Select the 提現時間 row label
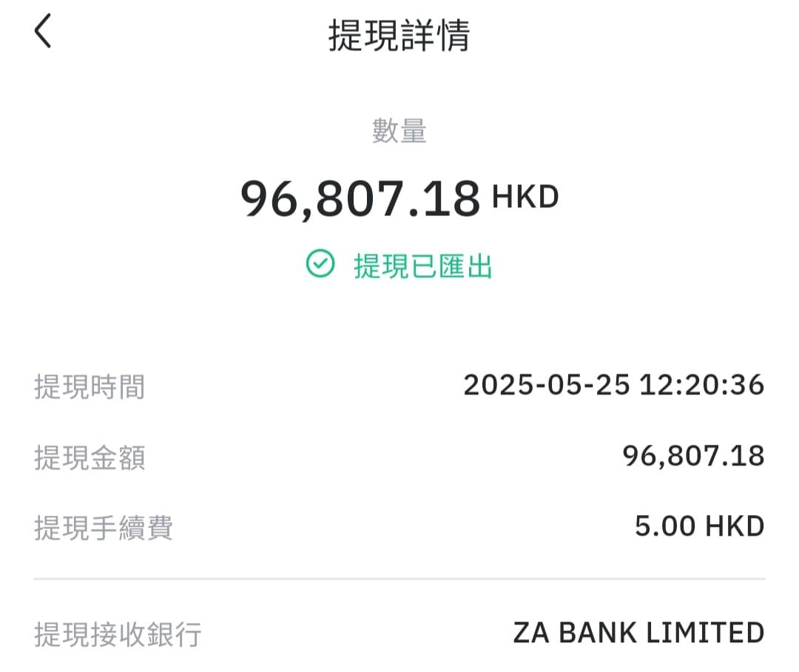The height and width of the screenshot is (672, 799). 90,386
